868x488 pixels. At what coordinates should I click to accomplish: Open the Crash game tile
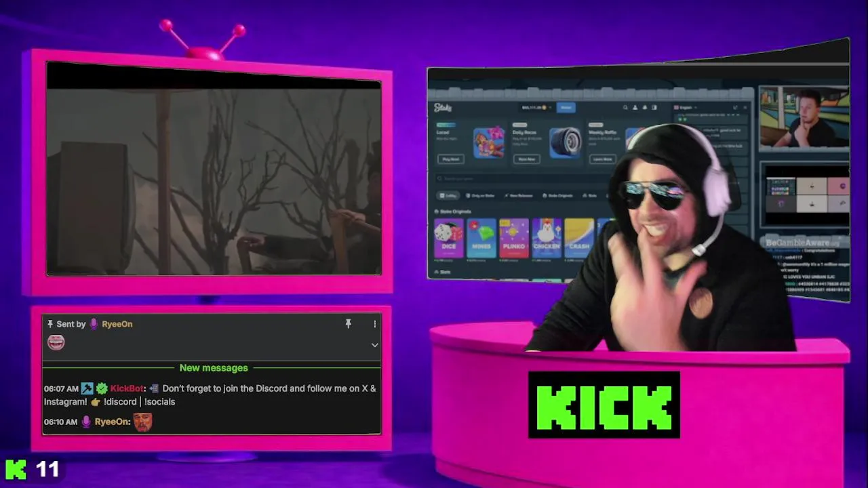click(x=579, y=238)
